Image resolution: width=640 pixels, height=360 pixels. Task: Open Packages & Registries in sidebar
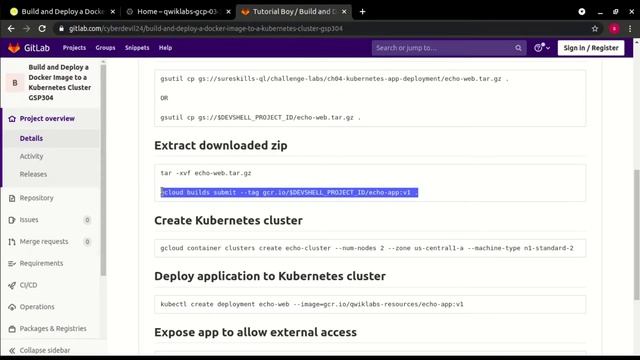coord(53,329)
